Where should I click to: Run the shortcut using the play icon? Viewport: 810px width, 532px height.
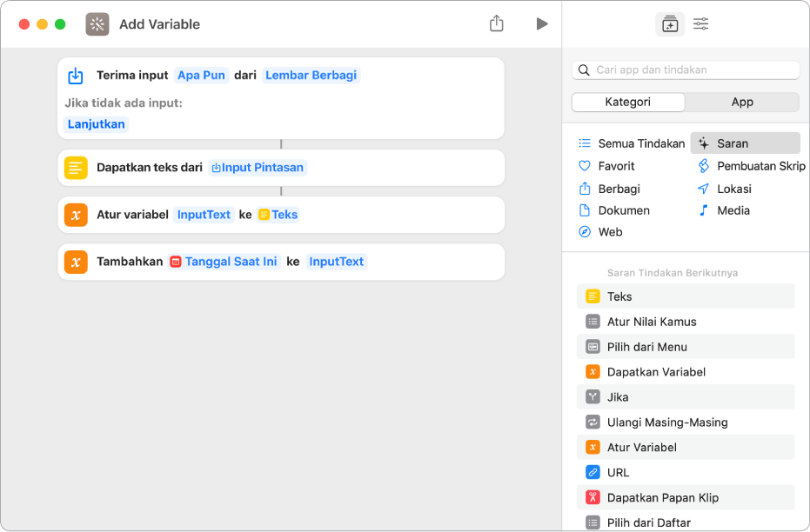pos(542,23)
